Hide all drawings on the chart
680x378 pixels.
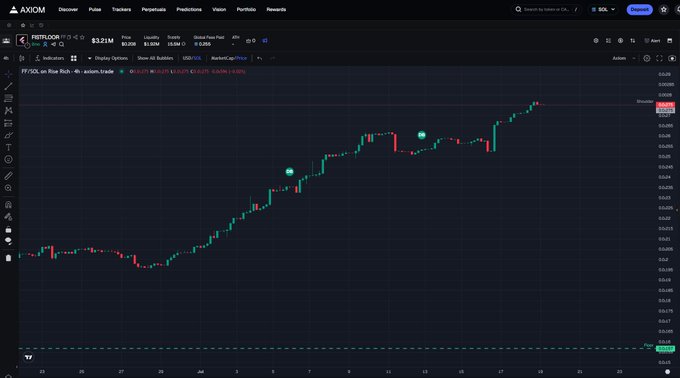[8, 241]
